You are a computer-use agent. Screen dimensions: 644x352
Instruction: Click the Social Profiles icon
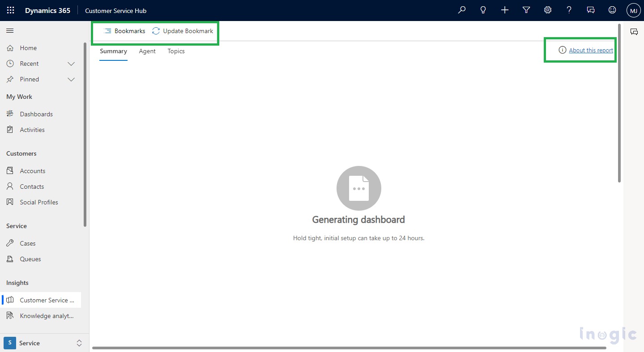click(x=10, y=202)
